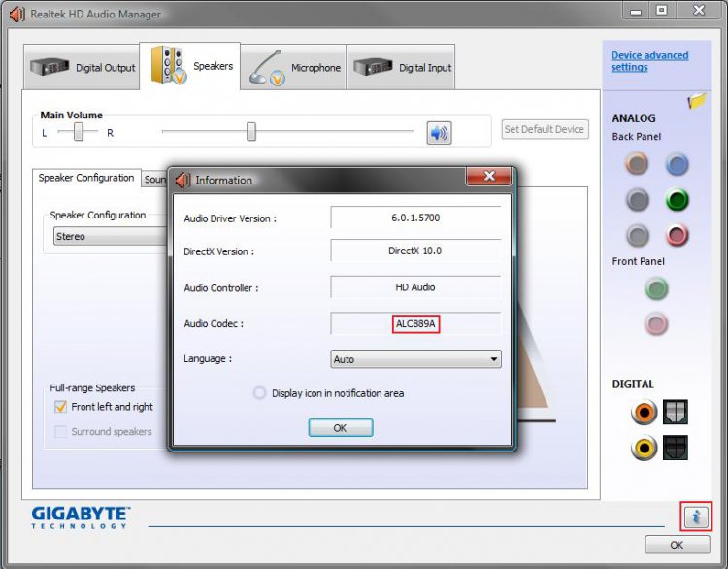The image size is (728, 569).
Task: Select upper optical digital connector
Action: point(675,412)
